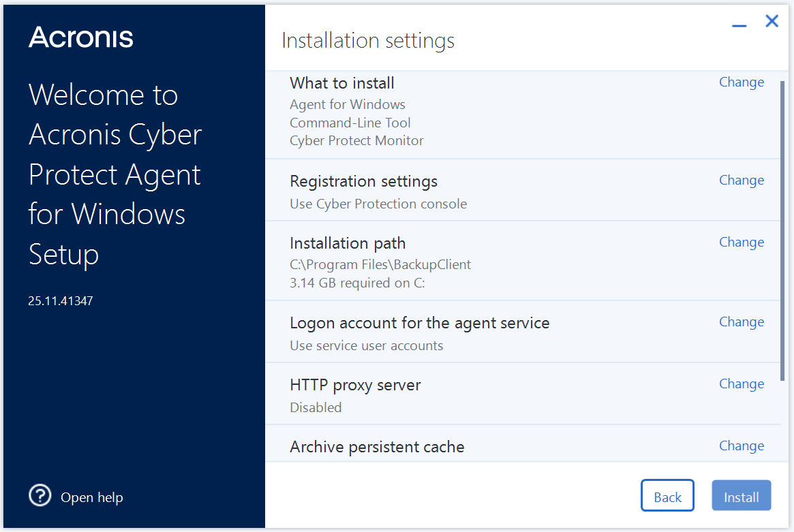Click the question mark help icon
Viewport: 794px width, 532px height.
pos(40,495)
